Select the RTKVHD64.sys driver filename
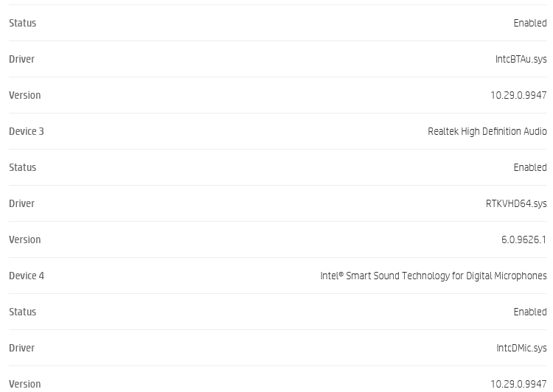Image resolution: width=553 pixels, height=392 pixels. 516,203
